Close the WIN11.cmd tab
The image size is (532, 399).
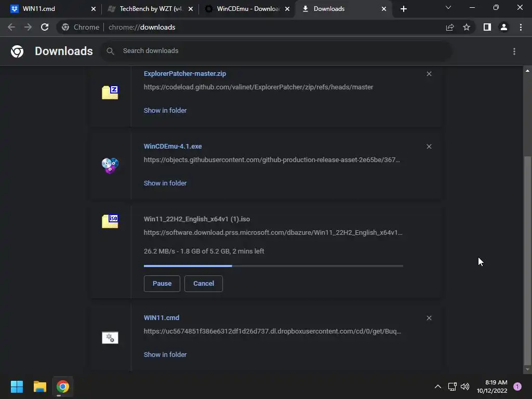point(94,9)
